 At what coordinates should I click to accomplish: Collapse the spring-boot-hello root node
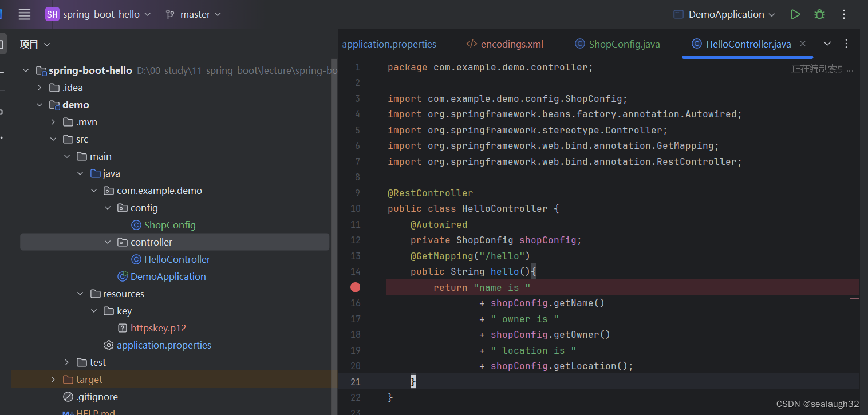pos(25,70)
